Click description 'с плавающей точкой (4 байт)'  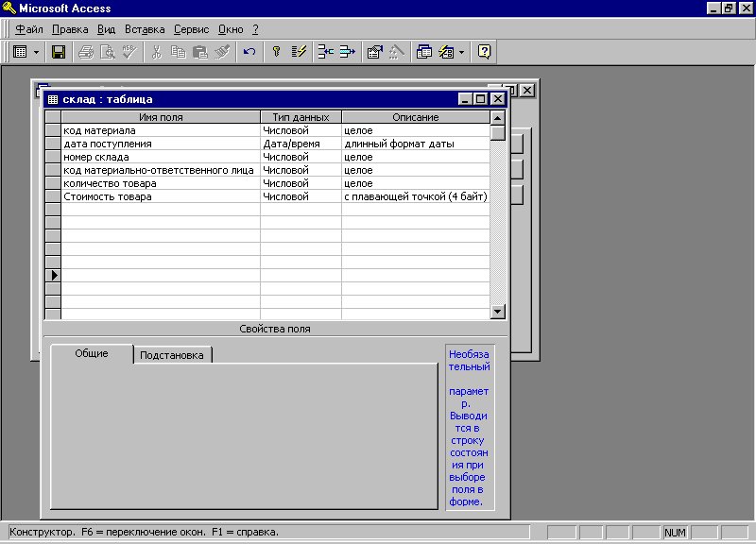(x=416, y=196)
